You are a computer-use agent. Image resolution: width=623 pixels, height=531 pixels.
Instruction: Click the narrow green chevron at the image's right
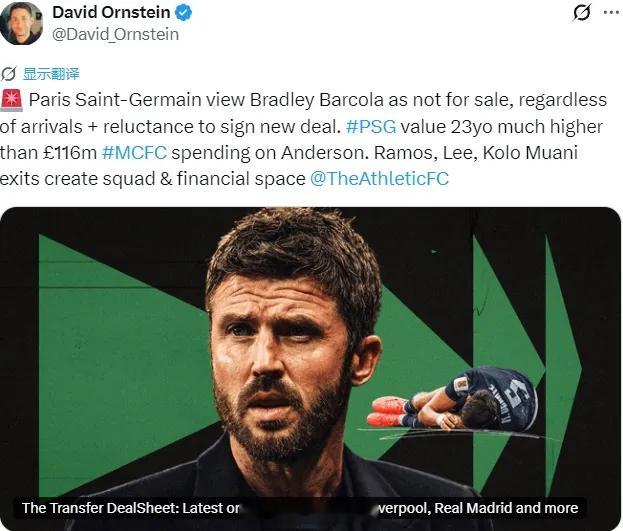(x=561, y=366)
